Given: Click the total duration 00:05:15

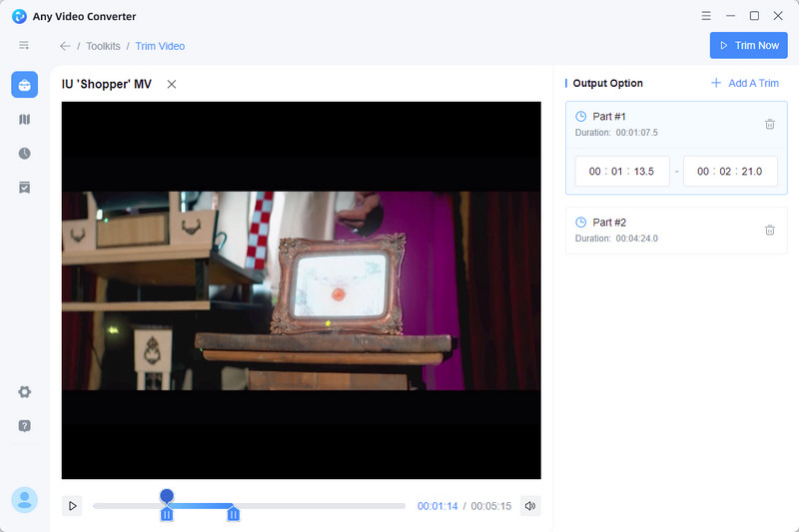Looking at the screenshot, I should (x=490, y=506).
